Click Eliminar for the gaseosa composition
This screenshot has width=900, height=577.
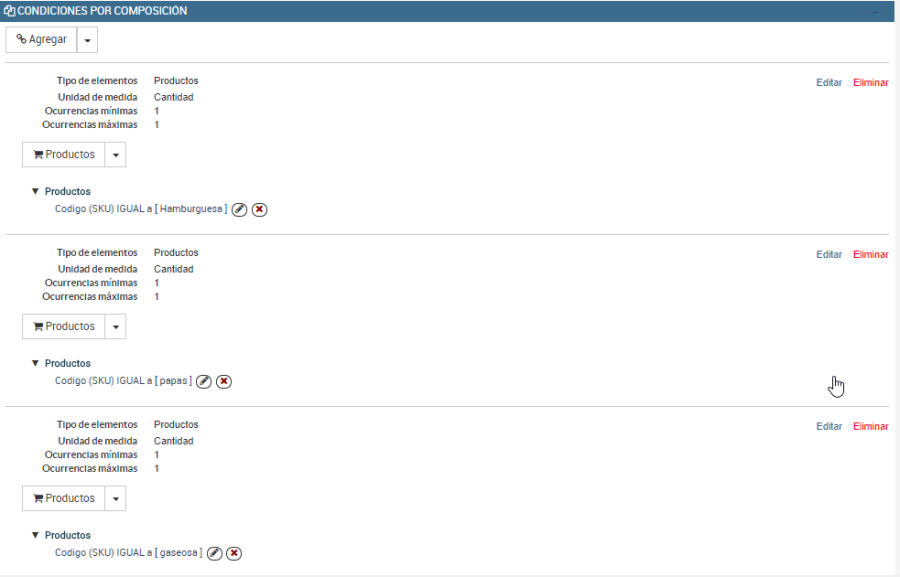point(871,427)
